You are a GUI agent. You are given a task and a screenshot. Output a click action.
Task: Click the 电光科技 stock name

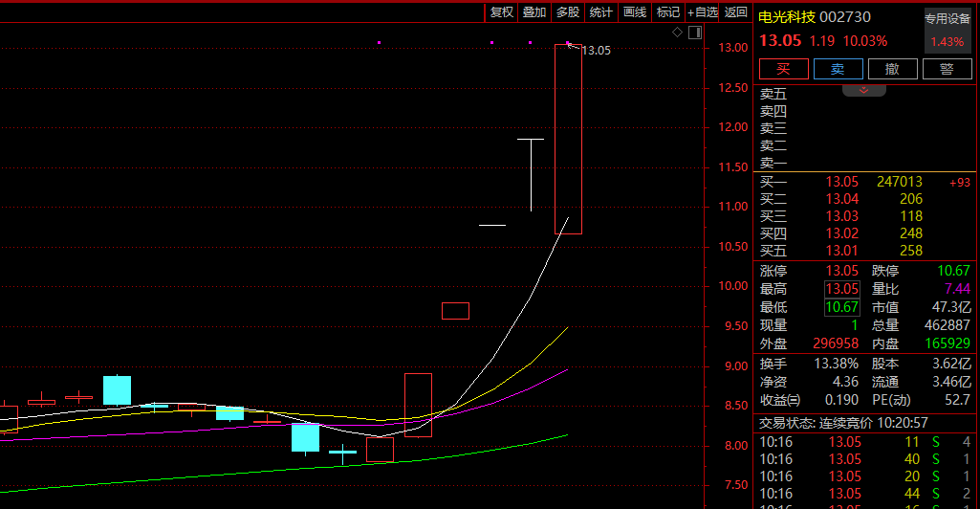[787, 16]
